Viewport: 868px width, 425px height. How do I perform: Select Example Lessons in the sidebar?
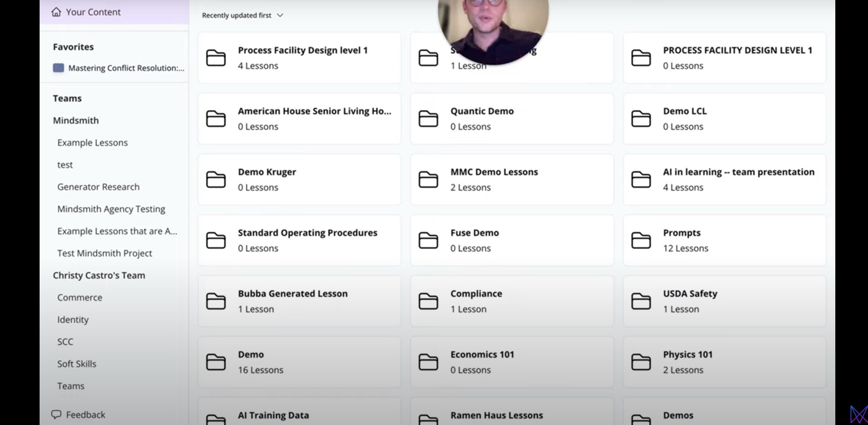tap(93, 142)
